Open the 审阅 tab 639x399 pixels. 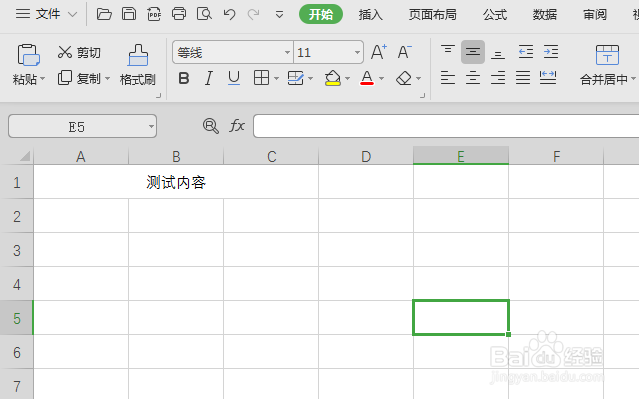pyautogui.click(x=595, y=15)
